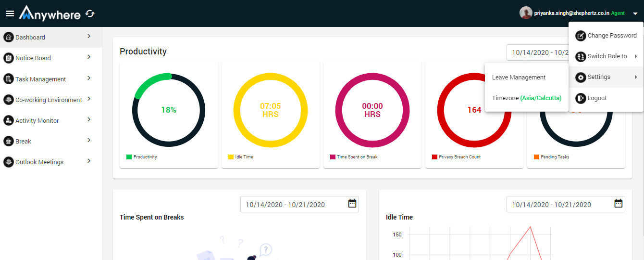Viewport: 644px width, 260px height.
Task: Click the Idle Time chart date field
Action: tap(566, 204)
